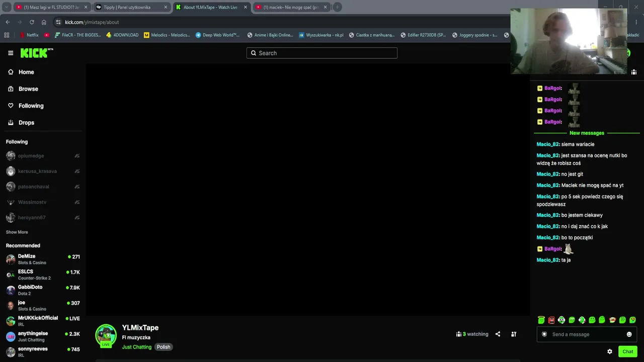Close the Tipply tab

pyautogui.click(x=166, y=7)
